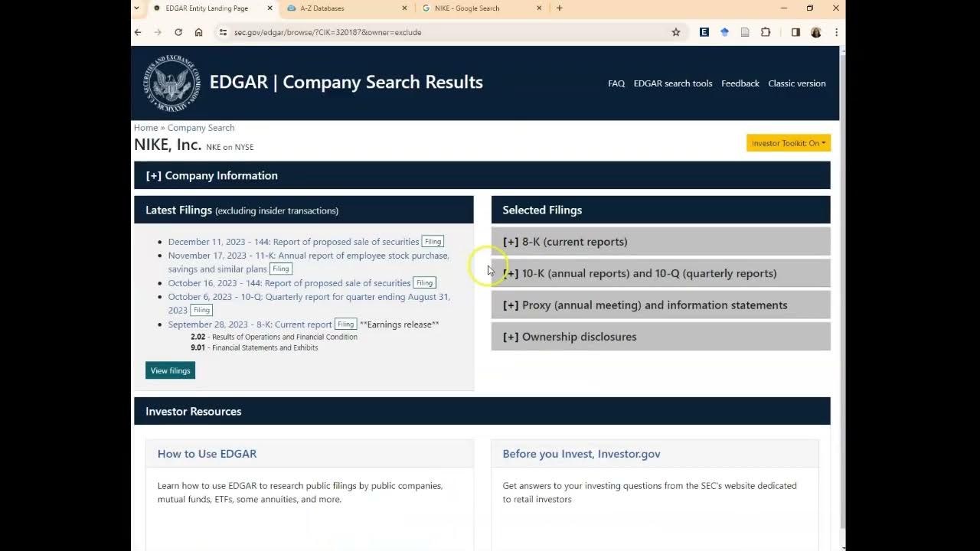Click Filing button for September 28 8-K
The height and width of the screenshot is (551, 980).
click(x=346, y=324)
